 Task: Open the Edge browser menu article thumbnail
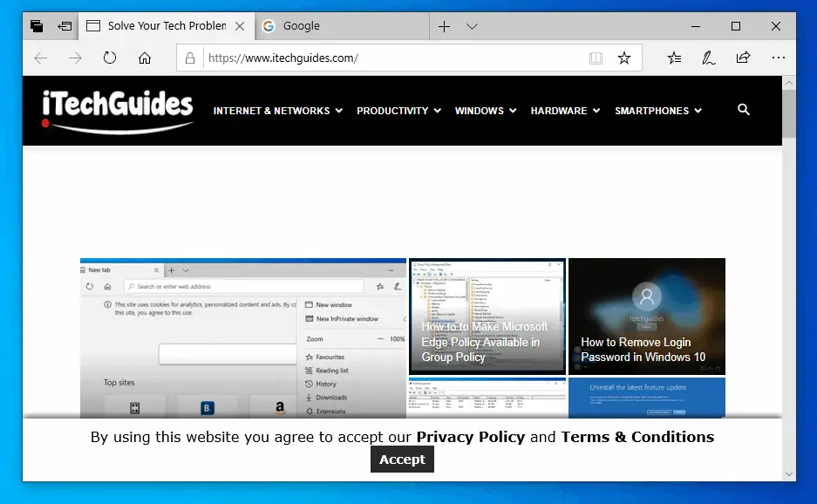pyautogui.click(x=242, y=337)
